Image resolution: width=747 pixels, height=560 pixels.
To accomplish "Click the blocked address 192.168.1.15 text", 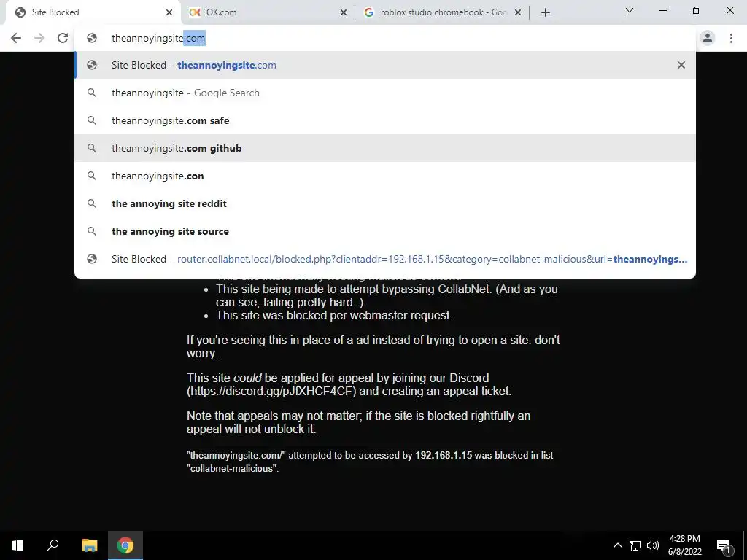I will [x=444, y=455].
